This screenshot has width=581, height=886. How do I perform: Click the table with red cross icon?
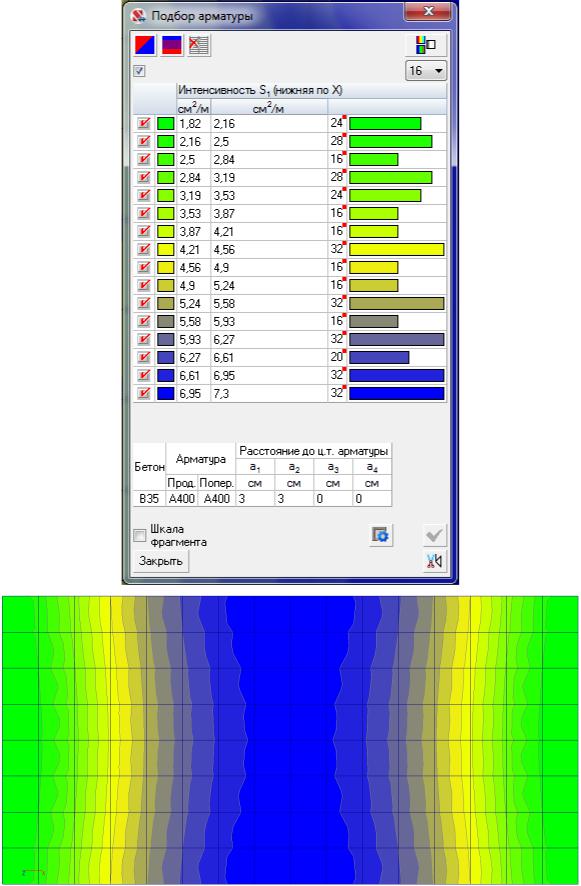point(198,45)
